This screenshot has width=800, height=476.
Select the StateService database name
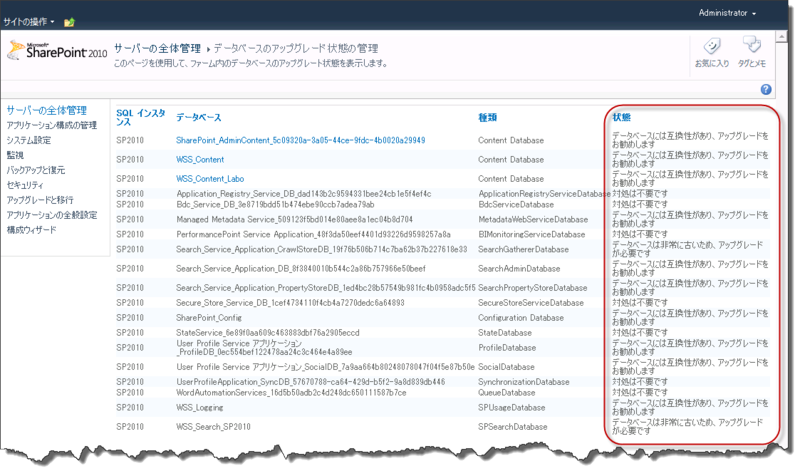point(268,333)
